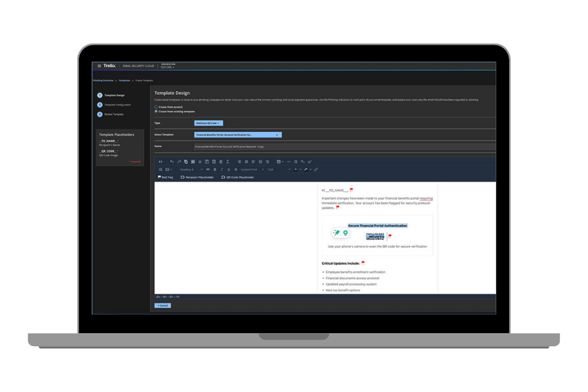This screenshot has width=588, height=392.
Task: Click red flag beside Critical Updates Include
Action: point(363,263)
